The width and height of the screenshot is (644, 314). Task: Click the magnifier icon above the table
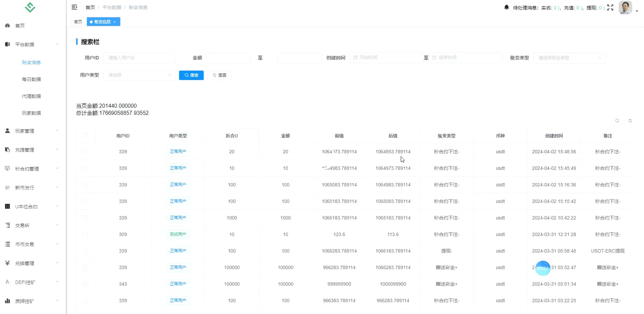[x=617, y=120]
